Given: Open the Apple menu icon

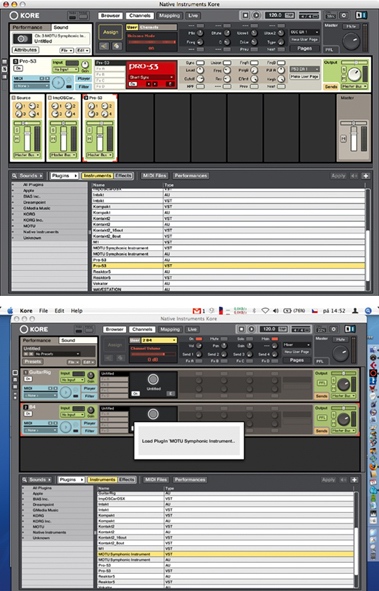Looking at the screenshot, I should tap(10, 311).
